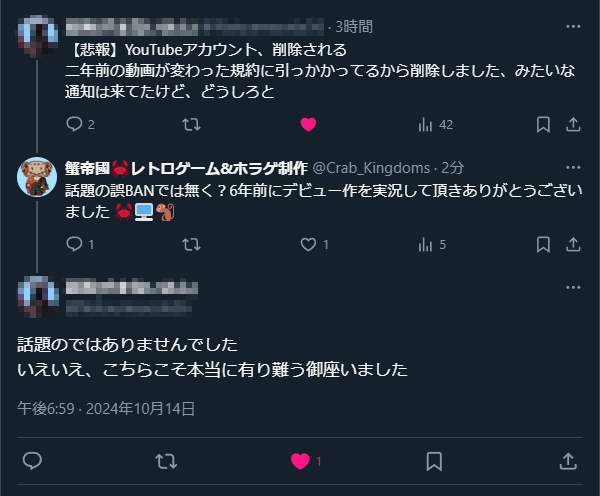Share the main tweet at bottom
This screenshot has height=496, width=600.
567,461
